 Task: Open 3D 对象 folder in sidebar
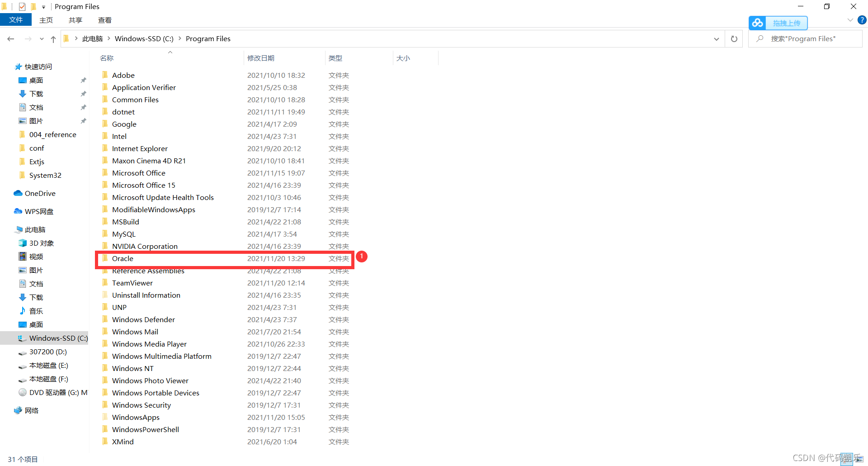click(36, 243)
